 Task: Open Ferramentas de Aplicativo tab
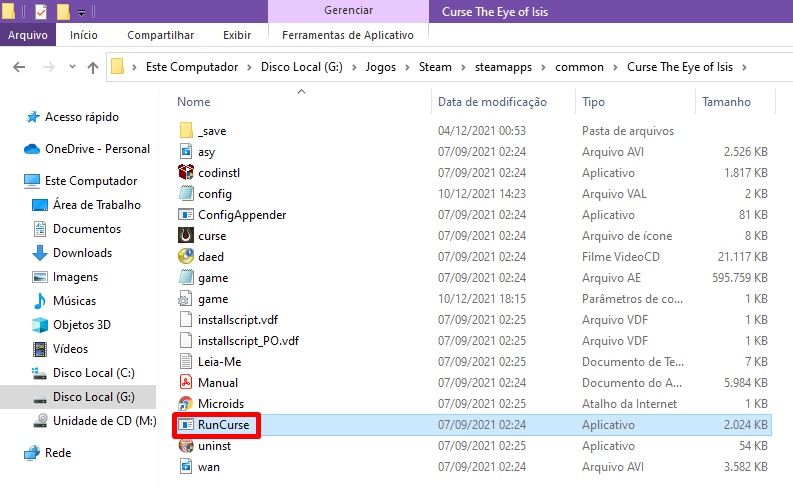(348, 35)
